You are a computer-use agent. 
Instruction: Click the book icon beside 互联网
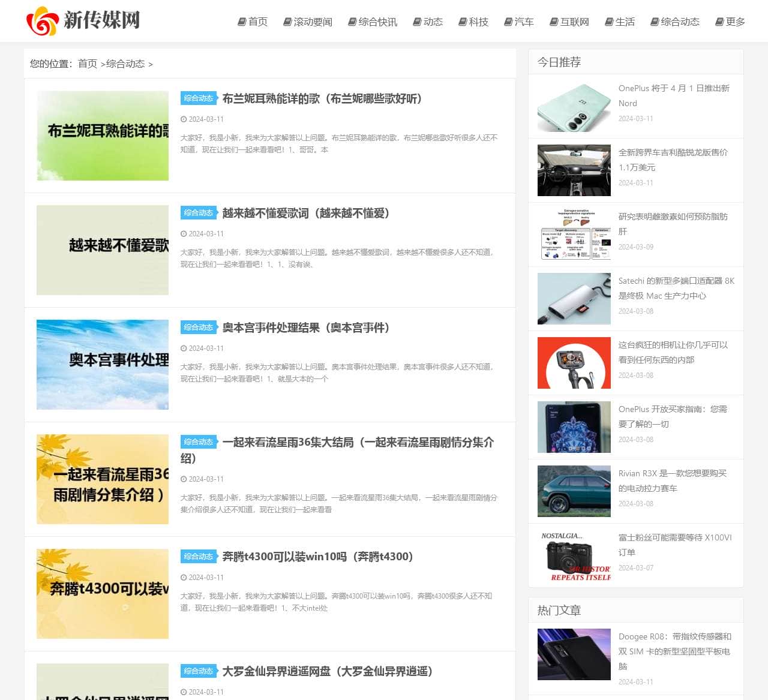click(554, 22)
